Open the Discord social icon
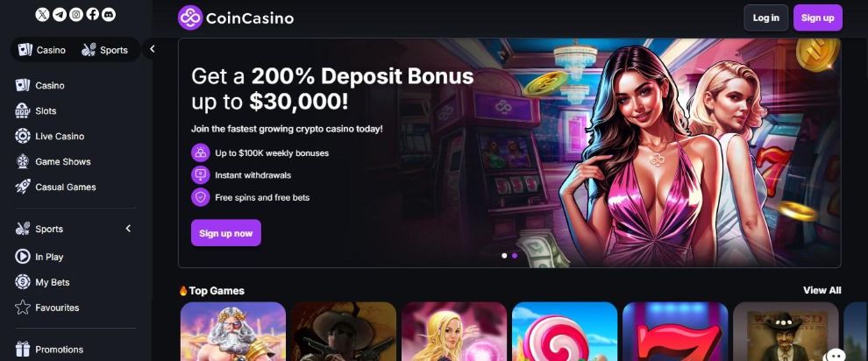 tap(109, 14)
